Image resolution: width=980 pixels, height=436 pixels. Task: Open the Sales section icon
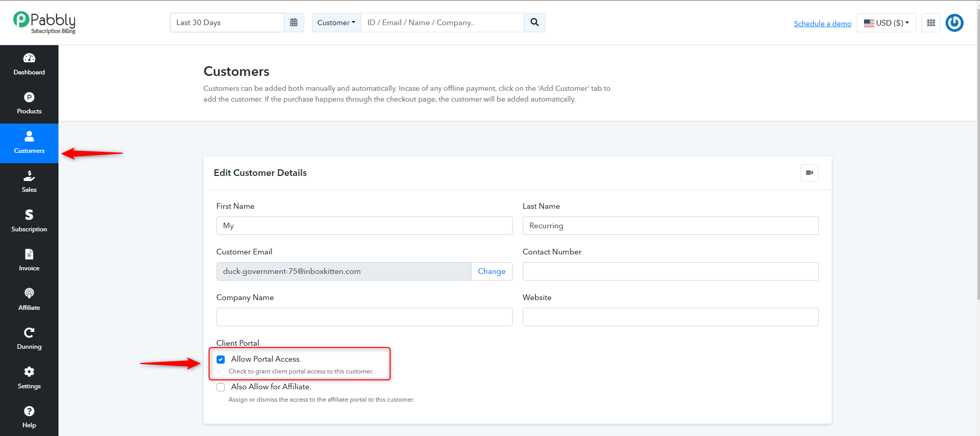coord(29,176)
